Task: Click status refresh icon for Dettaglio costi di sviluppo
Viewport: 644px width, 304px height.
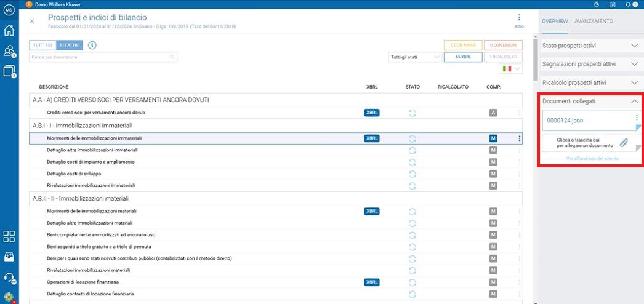Action: coord(413,174)
